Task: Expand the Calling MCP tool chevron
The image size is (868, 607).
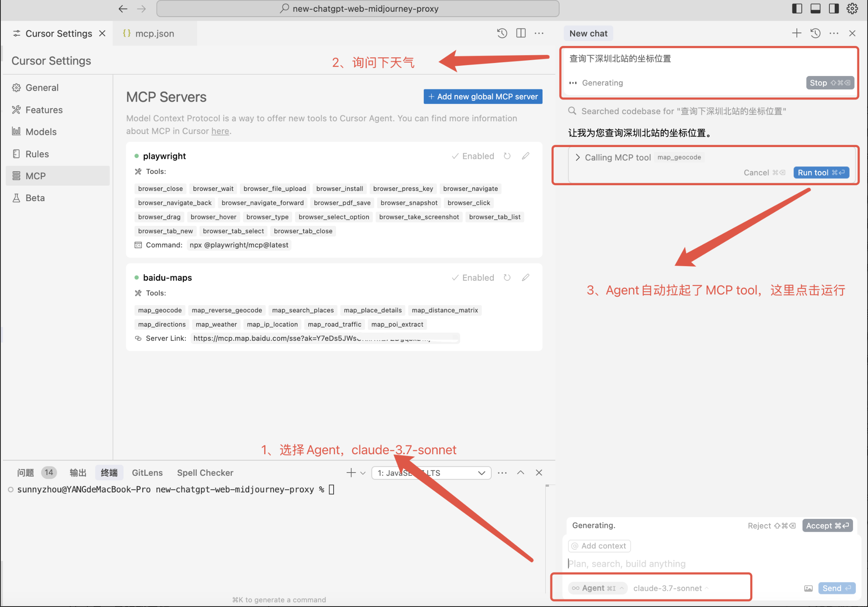Action: (x=577, y=157)
